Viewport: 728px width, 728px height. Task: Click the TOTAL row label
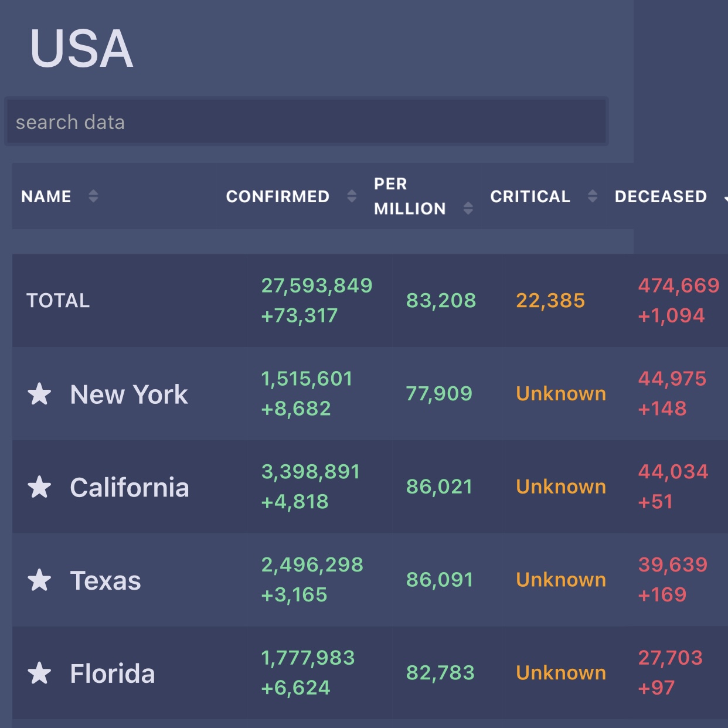[x=58, y=301]
